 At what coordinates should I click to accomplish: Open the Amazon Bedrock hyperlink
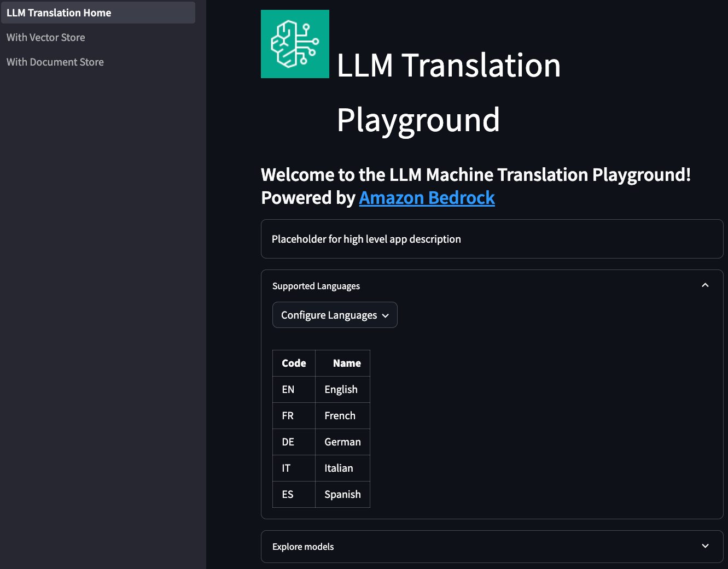(x=427, y=197)
